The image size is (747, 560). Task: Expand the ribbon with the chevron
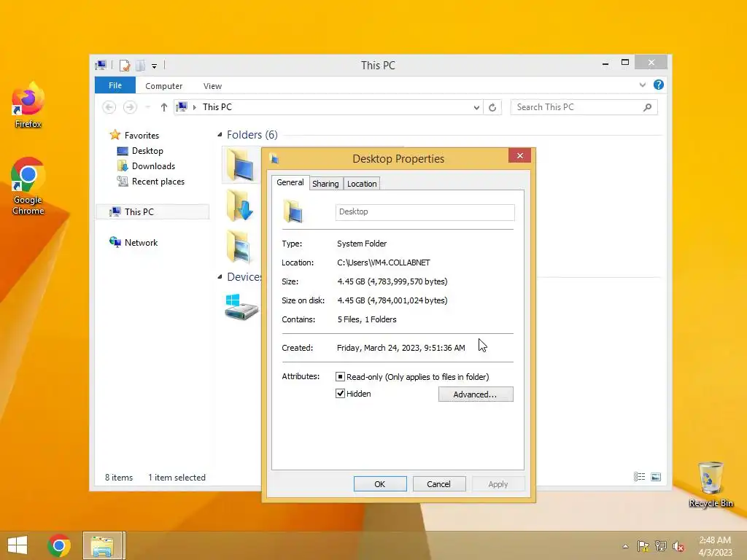(x=642, y=85)
